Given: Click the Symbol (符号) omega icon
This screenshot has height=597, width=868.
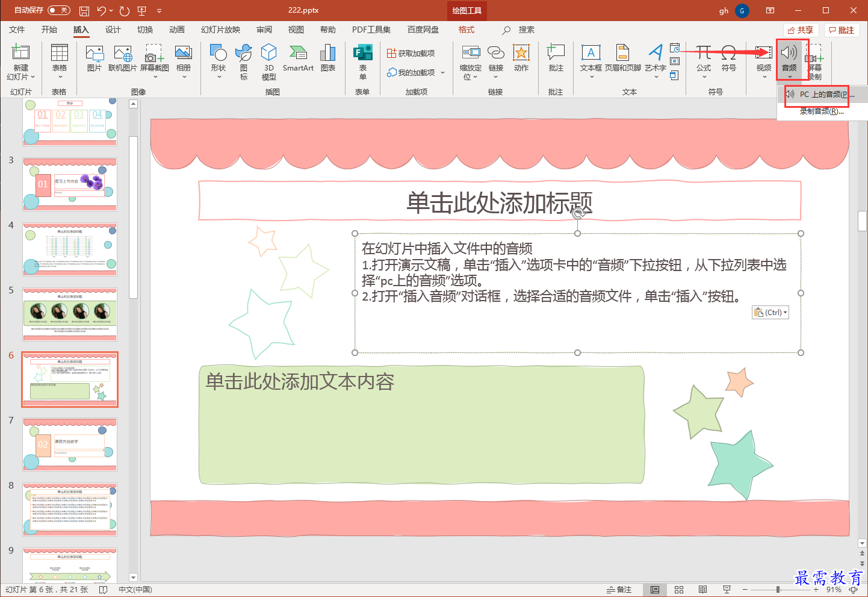Looking at the screenshot, I should (x=729, y=53).
